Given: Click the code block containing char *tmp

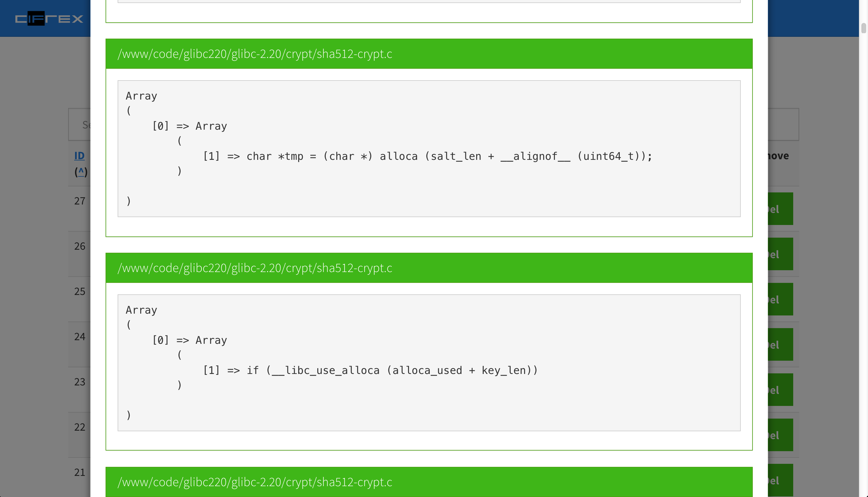Looking at the screenshot, I should [428, 149].
